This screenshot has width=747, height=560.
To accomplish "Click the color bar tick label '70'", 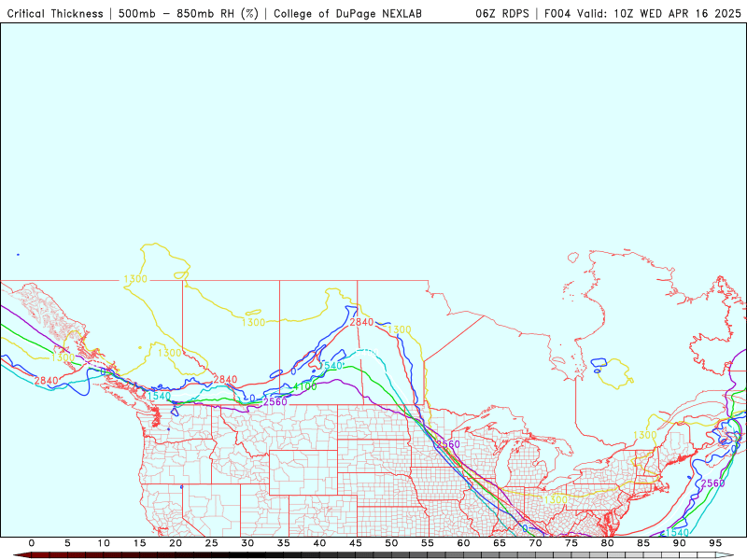I will pyautogui.click(x=535, y=543).
